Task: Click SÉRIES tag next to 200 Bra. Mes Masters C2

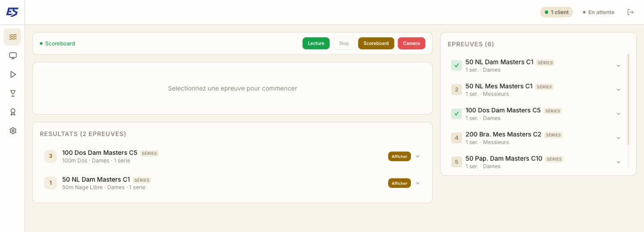Action: pyautogui.click(x=553, y=135)
